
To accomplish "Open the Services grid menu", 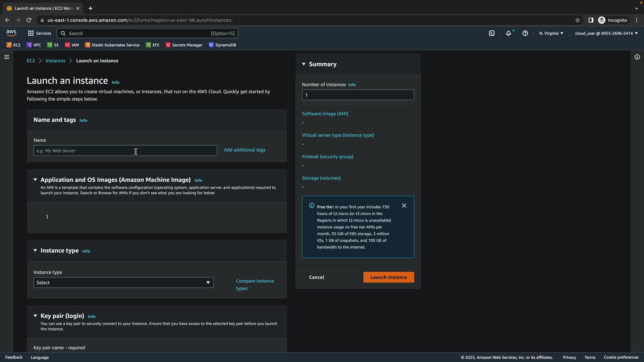I will [x=39, y=33].
